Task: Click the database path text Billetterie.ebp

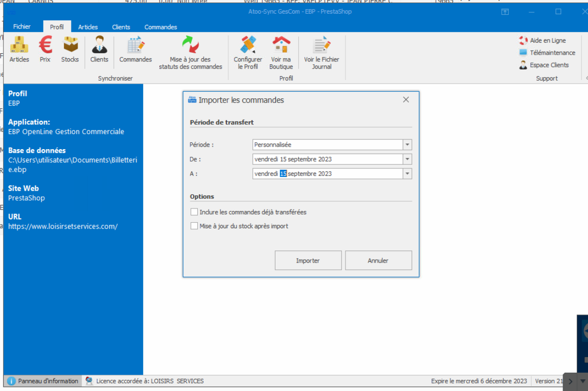Action: 73,165
